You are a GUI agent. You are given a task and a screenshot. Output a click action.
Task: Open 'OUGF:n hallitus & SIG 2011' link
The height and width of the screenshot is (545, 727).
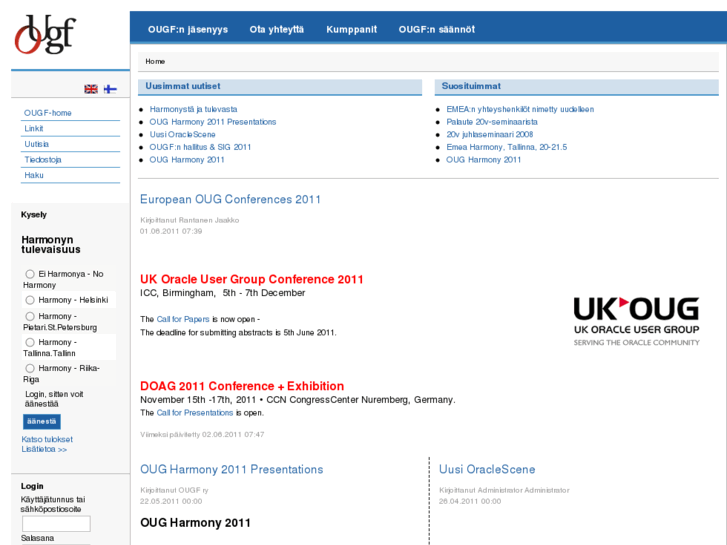(x=200, y=147)
